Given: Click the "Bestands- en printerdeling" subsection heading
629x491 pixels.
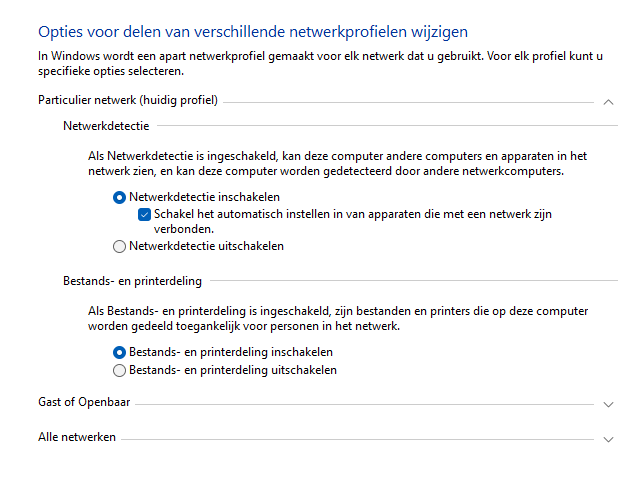Looking at the screenshot, I should click(x=132, y=282).
